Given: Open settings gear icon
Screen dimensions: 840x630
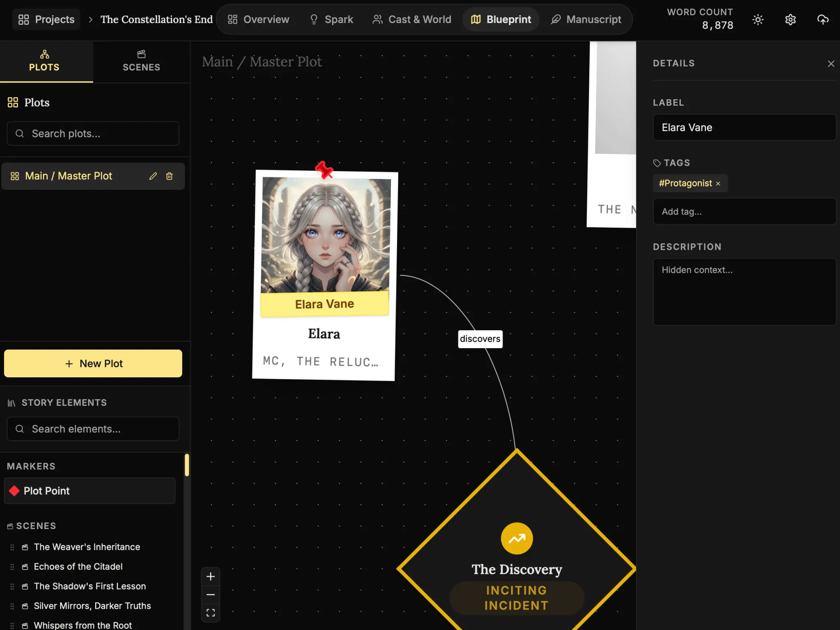Looking at the screenshot, I should coord(790,20).
